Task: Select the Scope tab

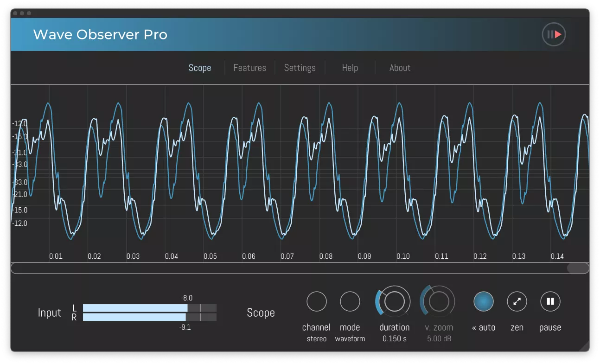Action: tap(200, 68)
